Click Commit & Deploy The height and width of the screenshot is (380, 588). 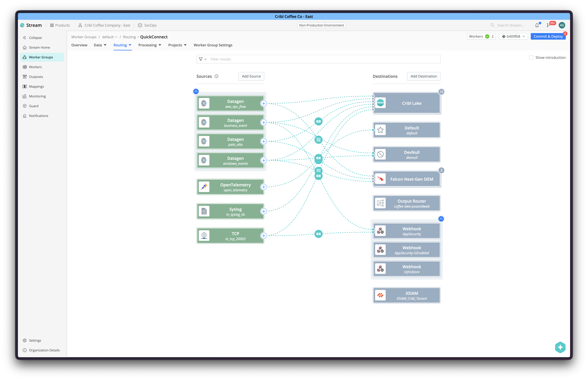coord(548,36)
